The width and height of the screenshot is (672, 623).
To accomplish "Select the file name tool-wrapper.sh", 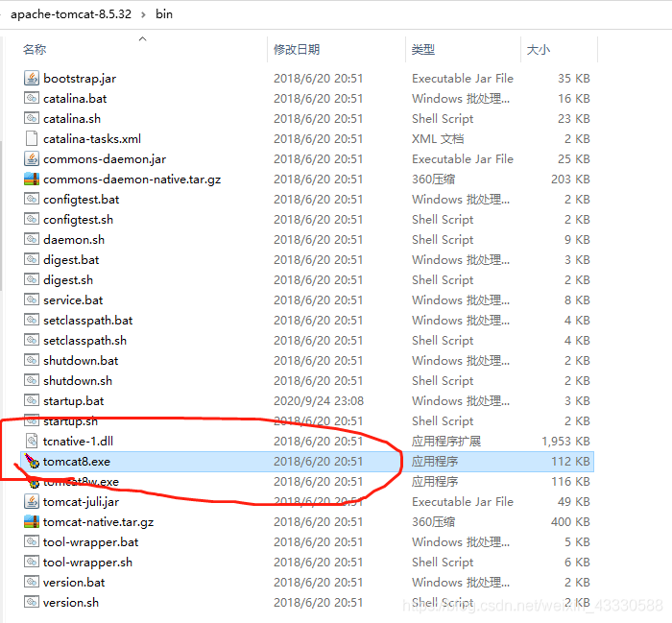I will coord(87,563).
